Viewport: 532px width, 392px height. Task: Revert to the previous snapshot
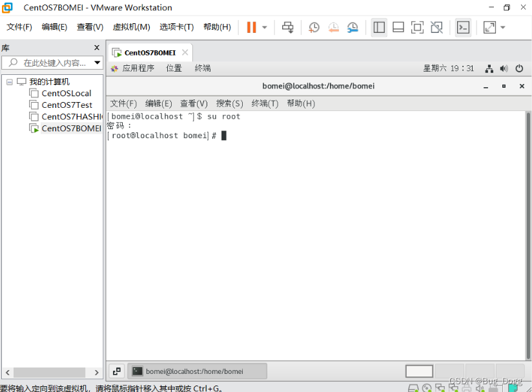tap(334, 27)
